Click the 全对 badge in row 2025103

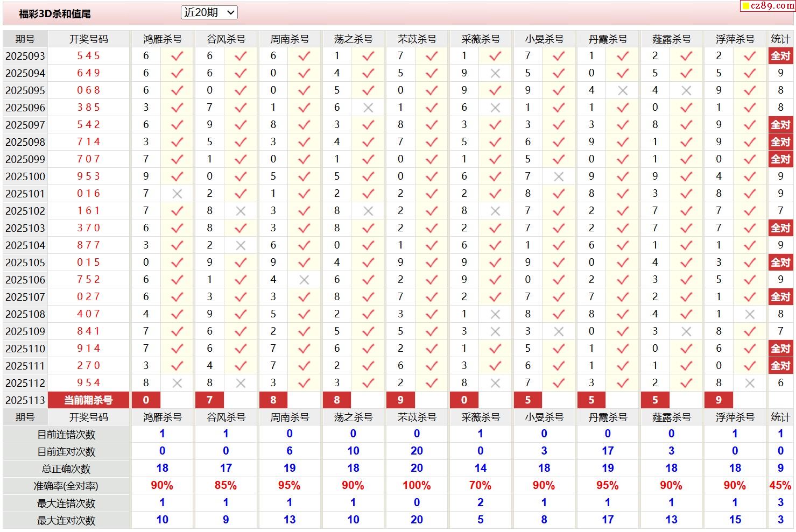click(780, 228)
